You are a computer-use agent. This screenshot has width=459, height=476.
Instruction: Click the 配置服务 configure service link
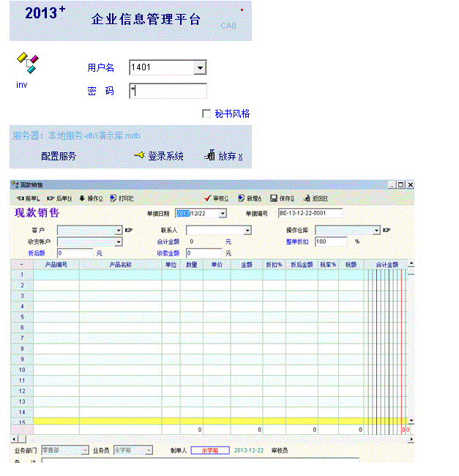[x=59, y=156]
